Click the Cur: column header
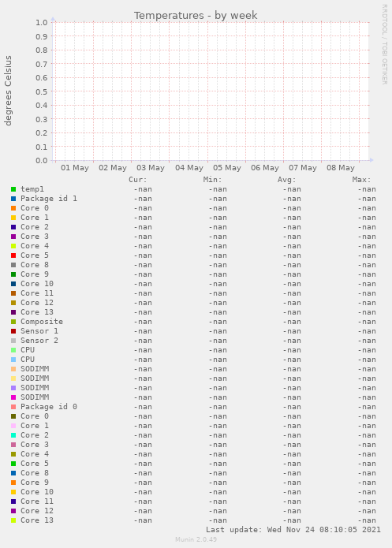Image resolution: width=392 pixels, height=548 pixels. coord(138,180)
